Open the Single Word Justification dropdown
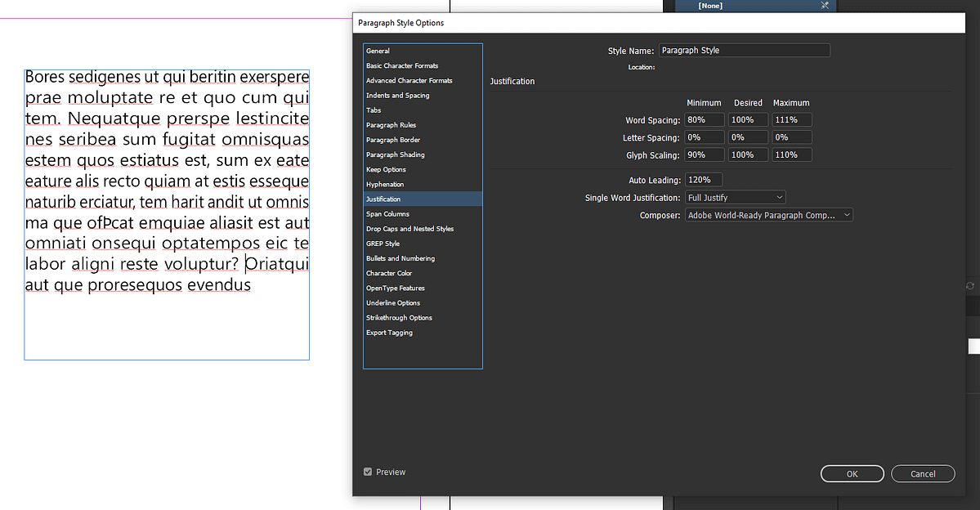Image resolution: width=980 pixels, height=510 pixels. pos(735,198)
